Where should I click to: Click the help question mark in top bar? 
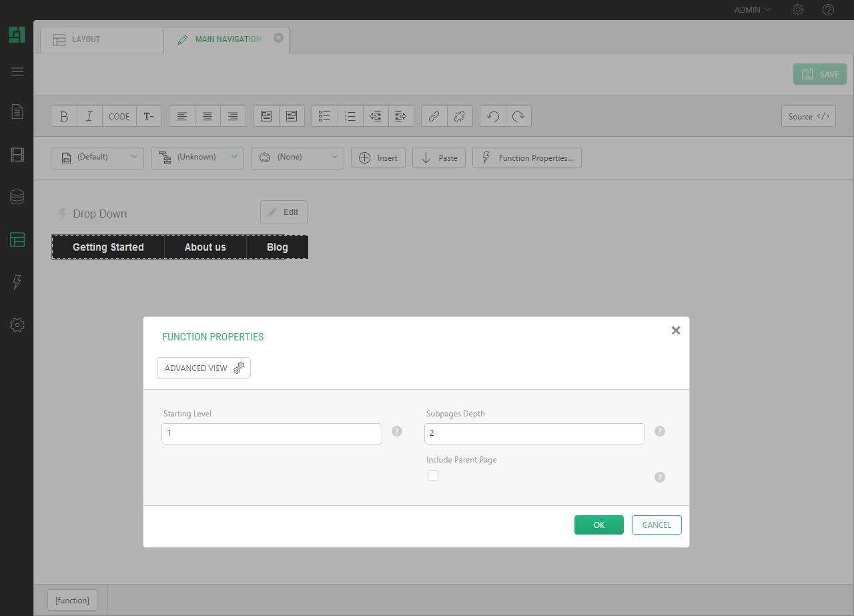point(828,10)
